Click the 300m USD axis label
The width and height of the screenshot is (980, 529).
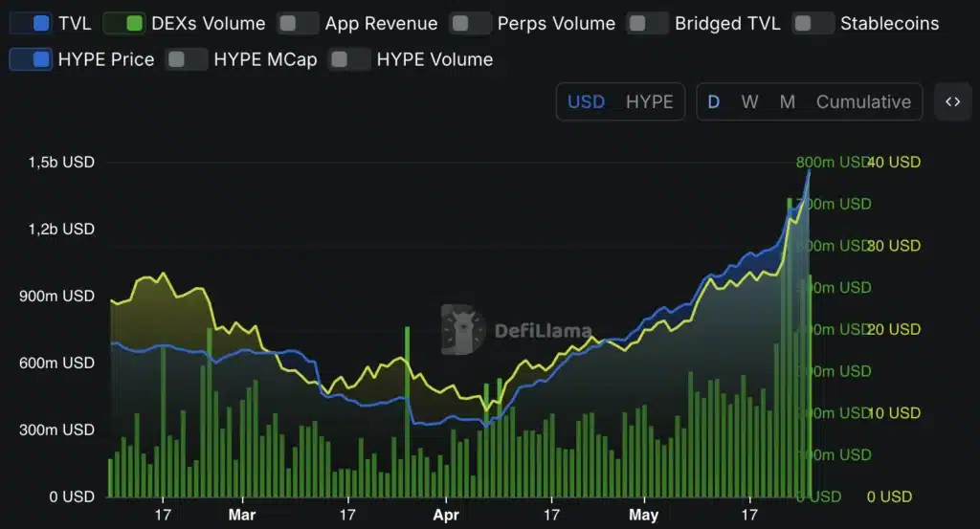tap(56, 430)
